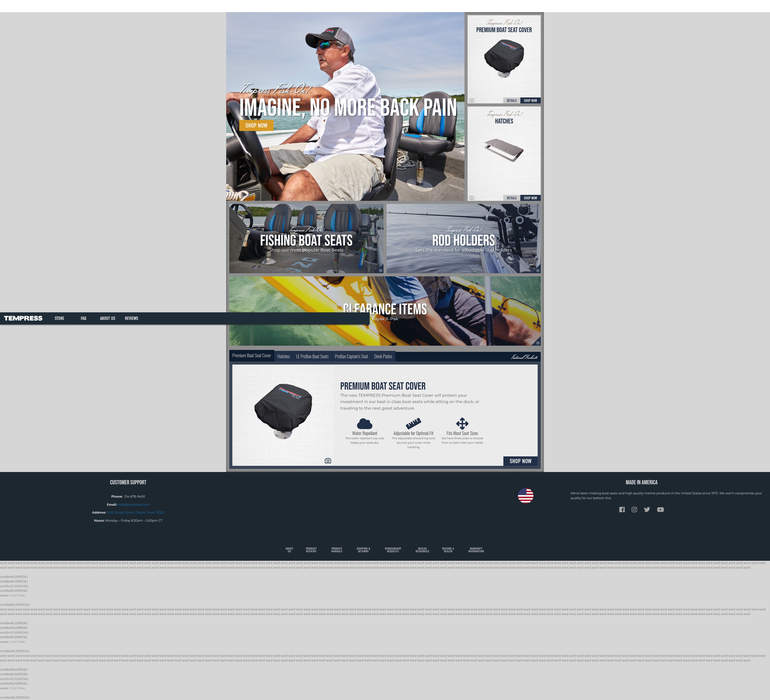Open the Product Reviews footer link
Viewport: 770px width, 700px height.
[311, 550]
